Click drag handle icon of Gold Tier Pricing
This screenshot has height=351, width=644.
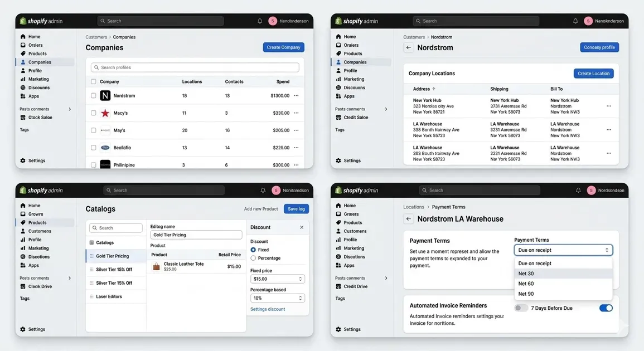pyautogui.click(x=91, y=256)
